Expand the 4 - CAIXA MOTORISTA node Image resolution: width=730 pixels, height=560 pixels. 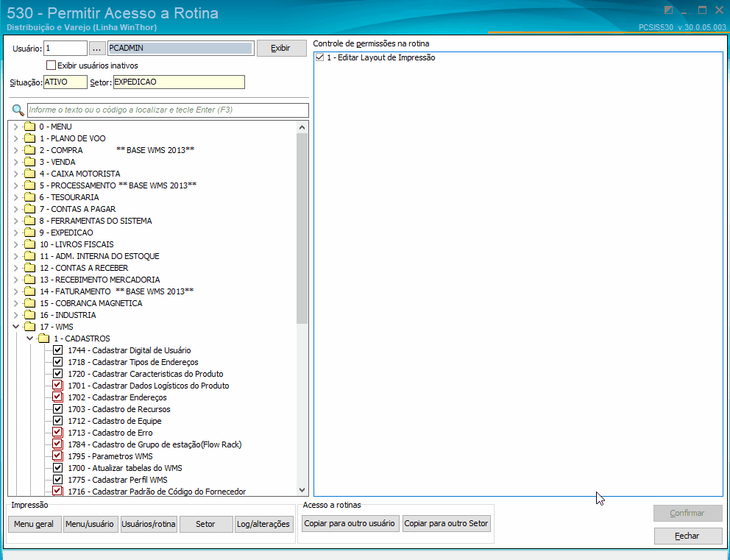16,174
